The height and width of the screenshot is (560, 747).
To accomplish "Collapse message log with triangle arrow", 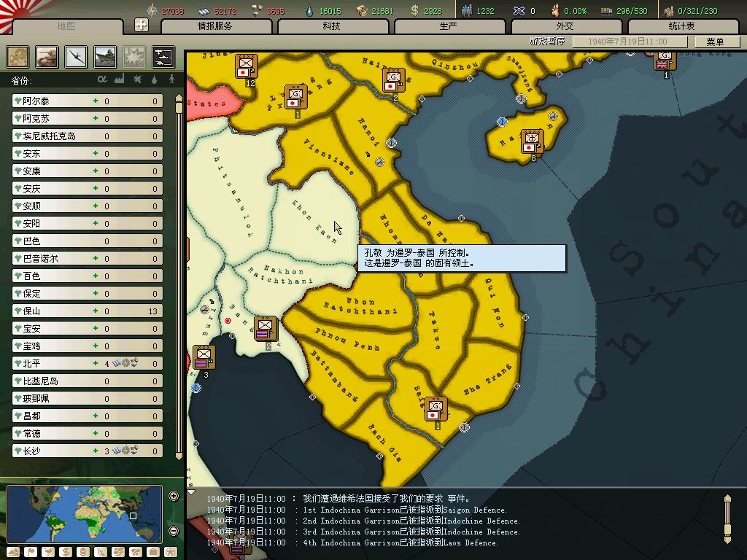I will click(192, 492).
